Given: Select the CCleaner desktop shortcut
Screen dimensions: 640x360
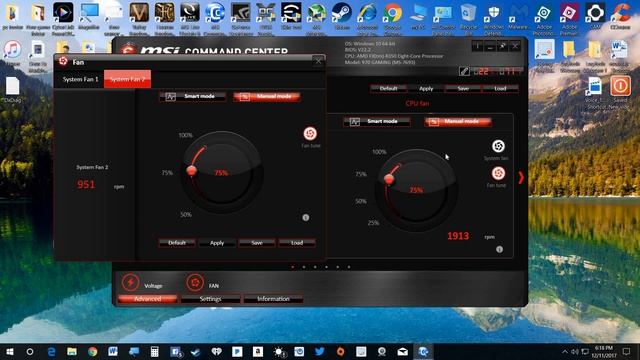Looking at the screenshot, I should coord(620,16).
